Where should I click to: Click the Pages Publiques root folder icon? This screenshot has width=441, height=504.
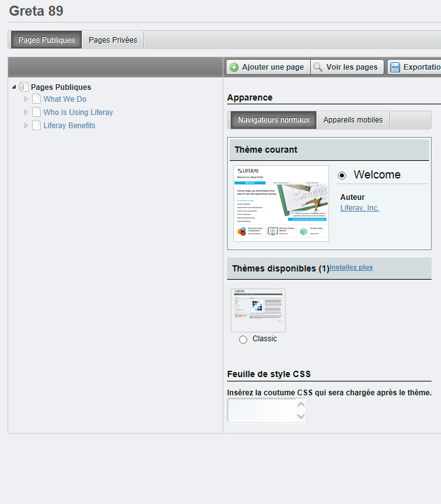pyautogui.click(x=23, y=87)
